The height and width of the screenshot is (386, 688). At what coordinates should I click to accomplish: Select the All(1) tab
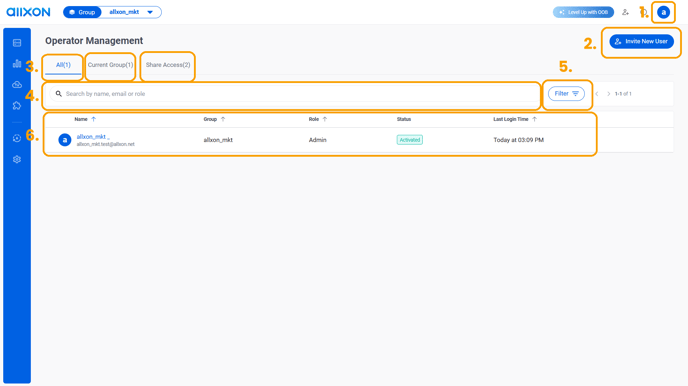coord(63,65)
